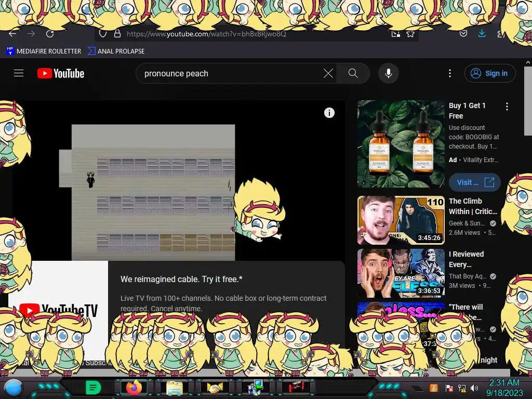Start voice search with microphone
This screenshot has width=532, height=399.
[x=389, y=73]
